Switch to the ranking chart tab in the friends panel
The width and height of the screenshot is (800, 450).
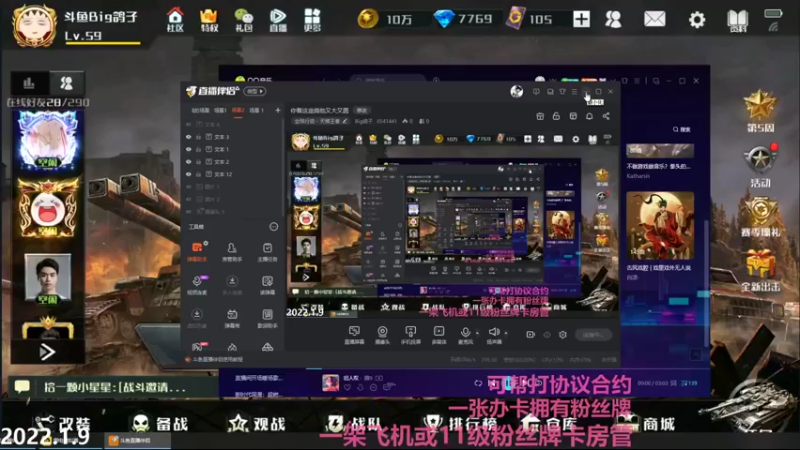pos(29,83)
